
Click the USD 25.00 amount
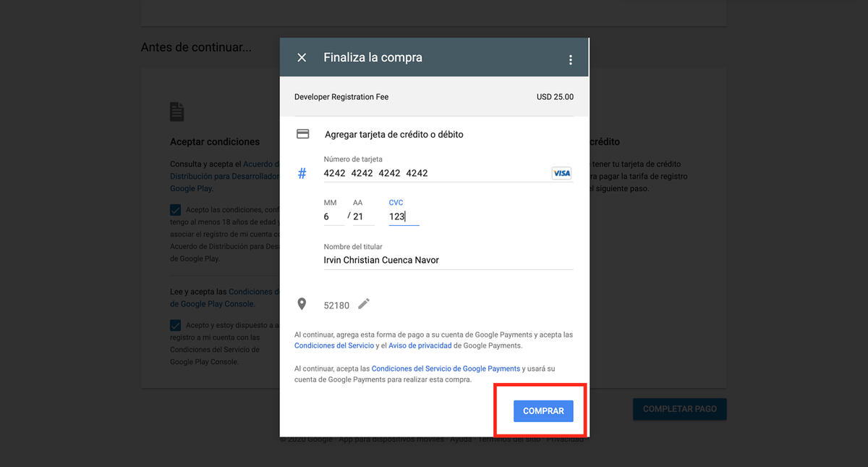555,97
